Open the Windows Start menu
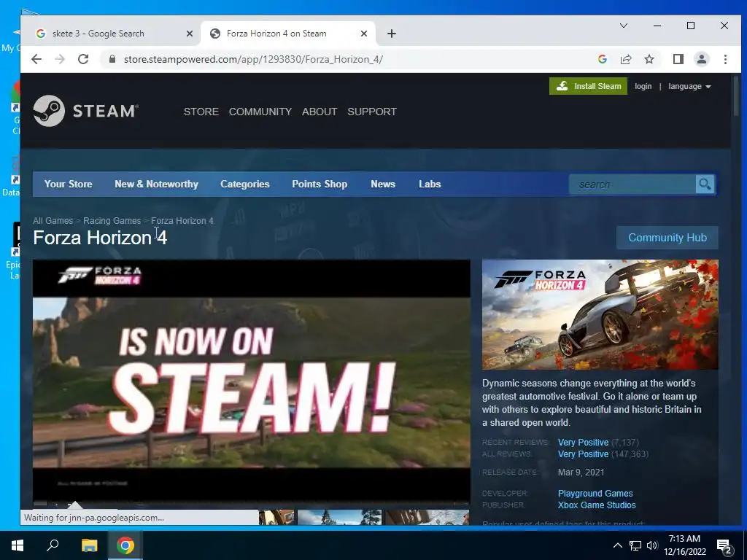747x560 pixels. coord(18,545)
